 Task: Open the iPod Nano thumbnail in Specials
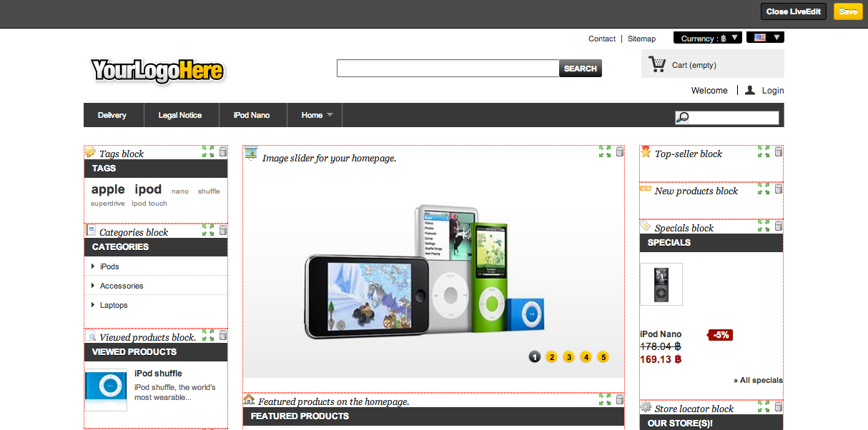coord(661,284)
